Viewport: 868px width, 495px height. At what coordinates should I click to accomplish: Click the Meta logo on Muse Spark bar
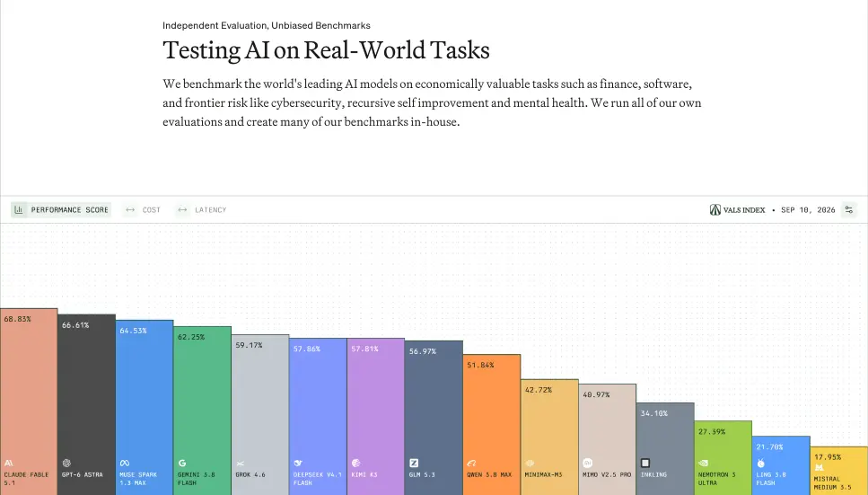(125, 463)
